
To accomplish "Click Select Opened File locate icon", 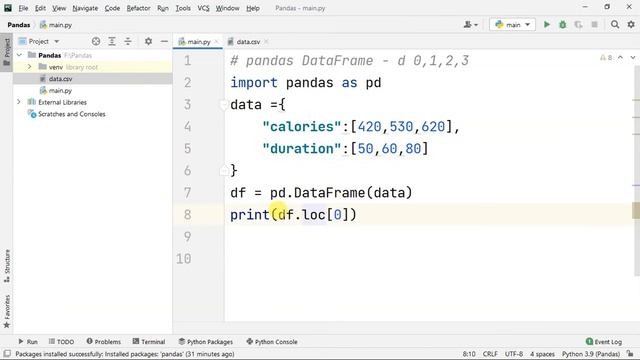I will (x=96, y=41).
